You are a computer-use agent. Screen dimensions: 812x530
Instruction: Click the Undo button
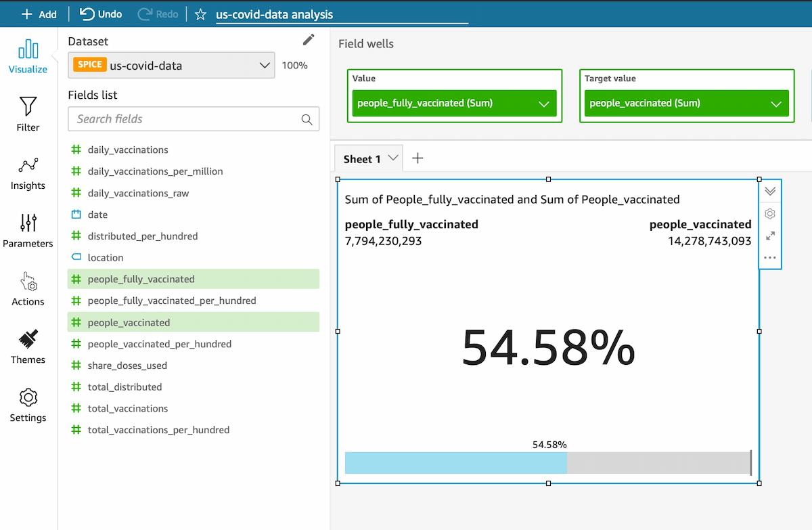pos(101,14)
